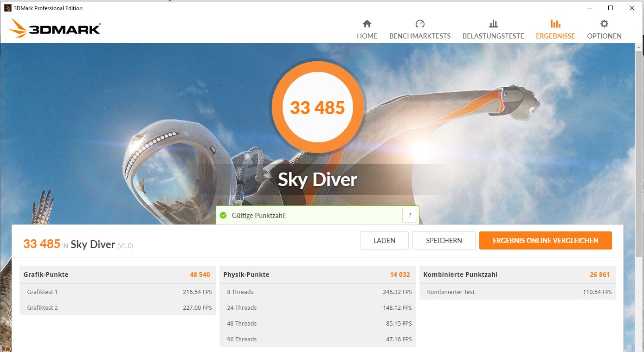The image size is (644, 352).
Task: Click the 48 Threads row
Action: tap(317, 324)
